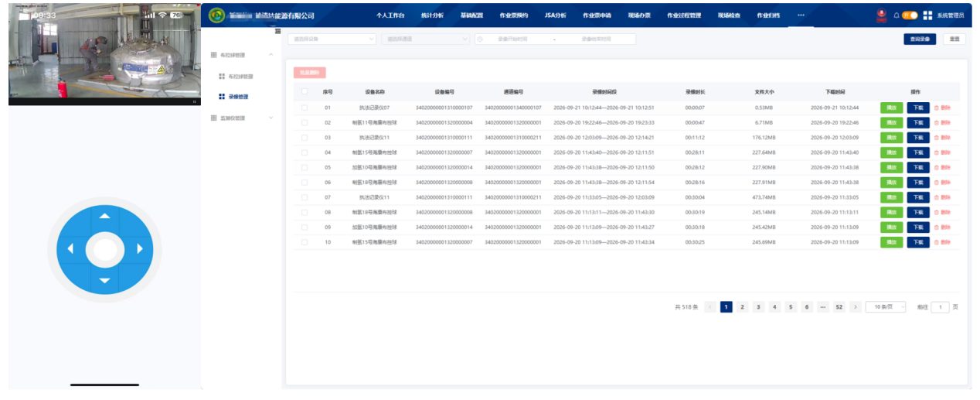Go to page 52 in pagination
Image resolution: width=980 pixels, height=400 pixels.
(x=839, y=307)
